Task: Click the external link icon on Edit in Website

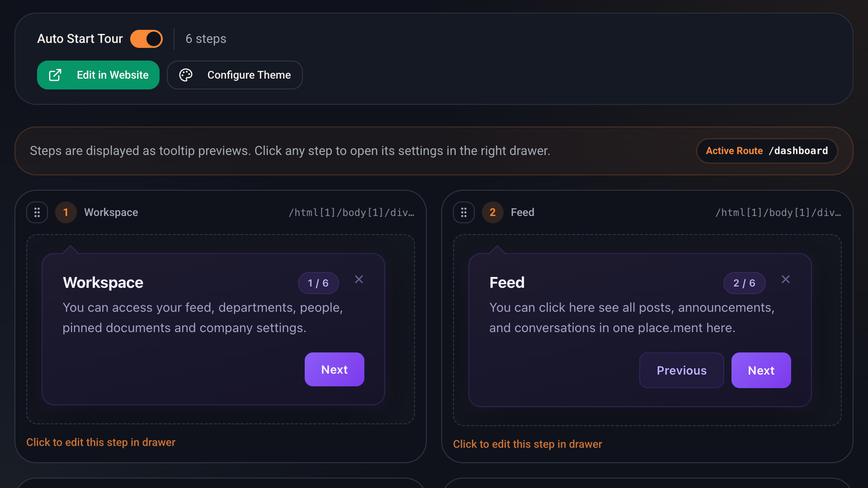Action: pos(55,75)
